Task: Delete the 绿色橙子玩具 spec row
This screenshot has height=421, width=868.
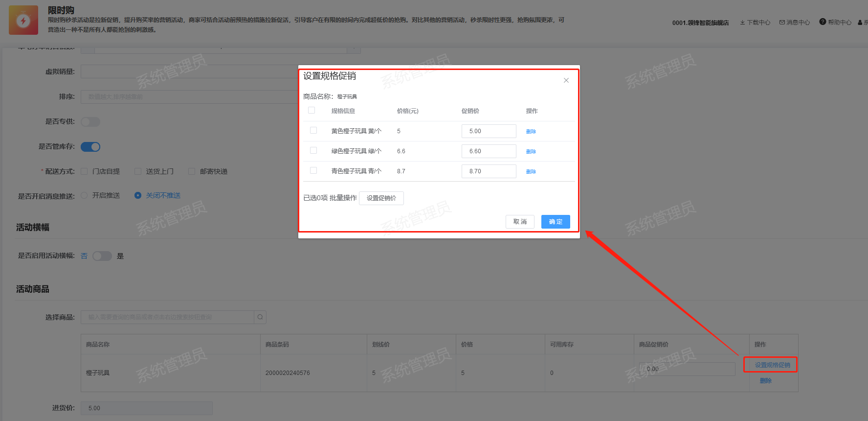Action: point(531,151)
